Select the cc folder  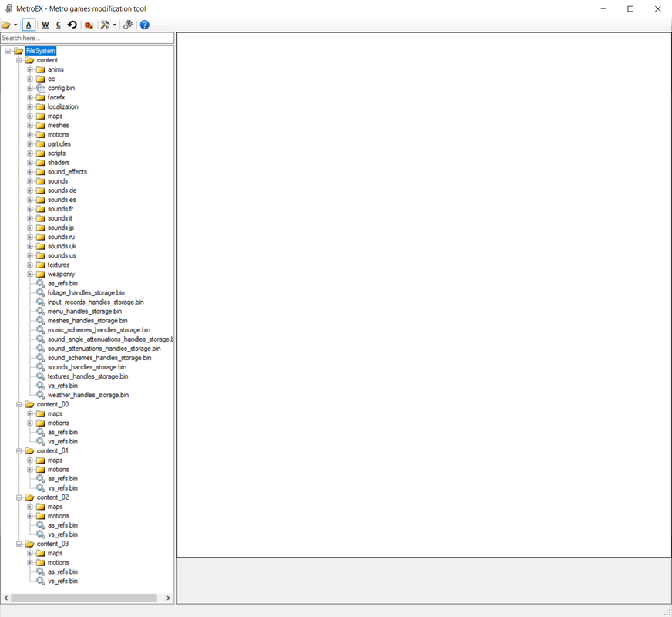[x=52, y=79]
